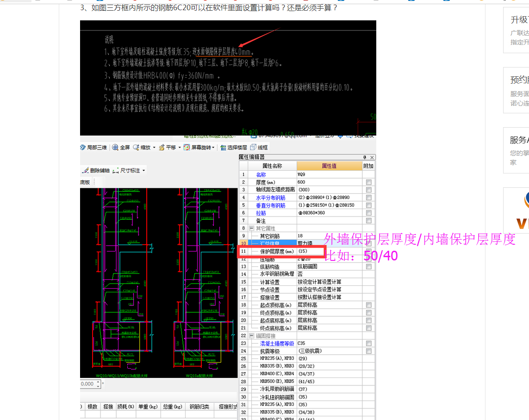Select the 节点设置 row

(x=307, y=290)
